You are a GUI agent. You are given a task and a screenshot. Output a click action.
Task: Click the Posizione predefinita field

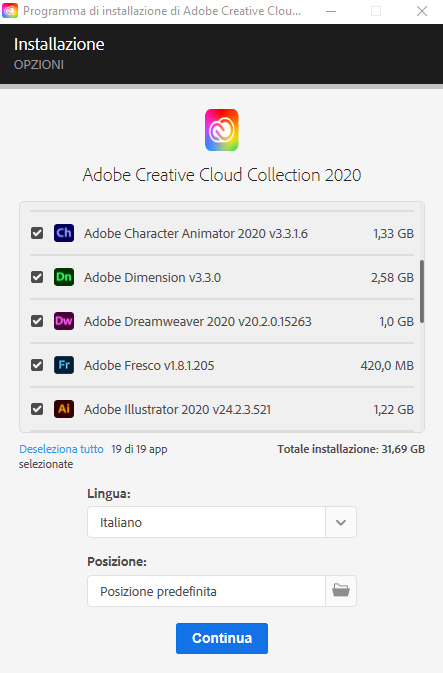click(x=206, y=591)
